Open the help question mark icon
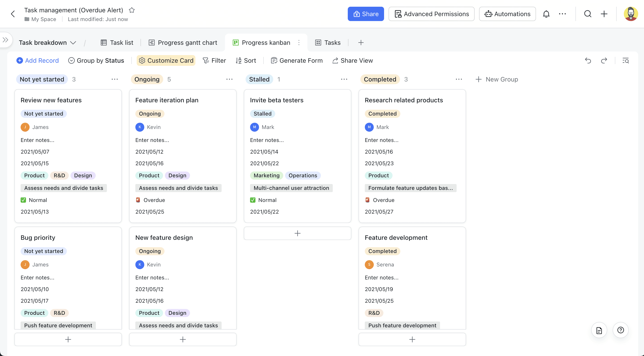This screenshot has width=644, height=356. (x=620, y=330)
